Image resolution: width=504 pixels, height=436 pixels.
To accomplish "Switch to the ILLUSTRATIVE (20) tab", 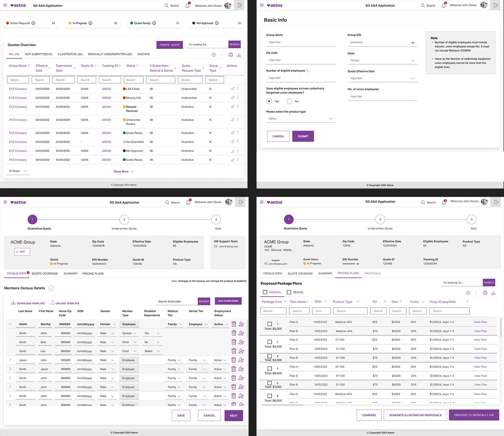I will click(70, 54).
